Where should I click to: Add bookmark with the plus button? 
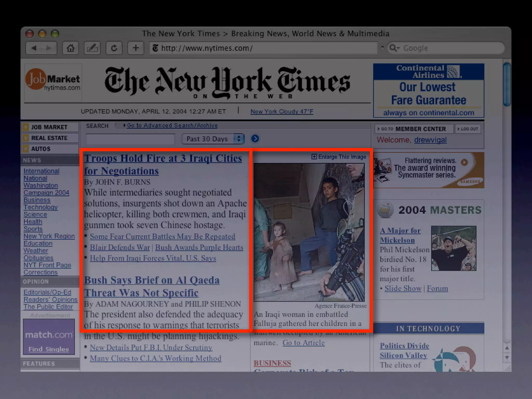(x=136, y=48)
